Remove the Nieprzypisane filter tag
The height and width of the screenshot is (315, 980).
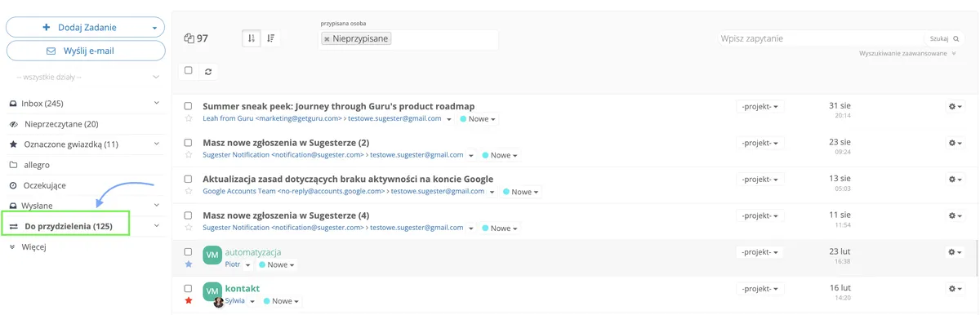click(327, 38)
